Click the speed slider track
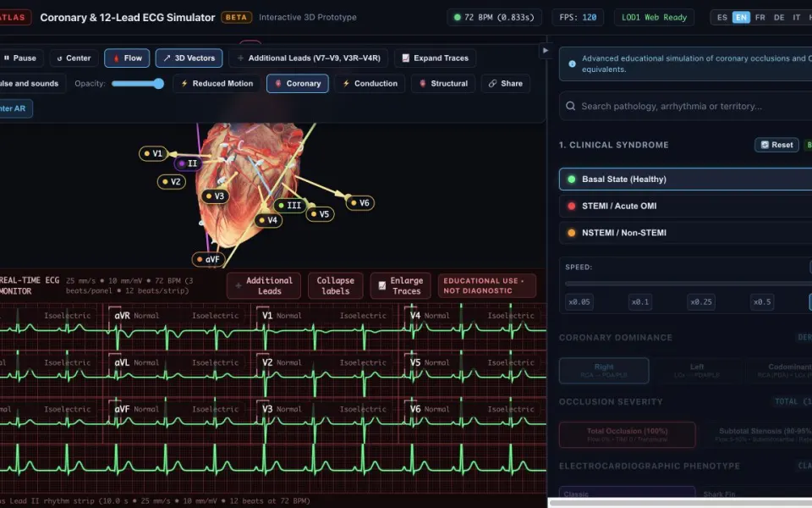 coord(689,284)
